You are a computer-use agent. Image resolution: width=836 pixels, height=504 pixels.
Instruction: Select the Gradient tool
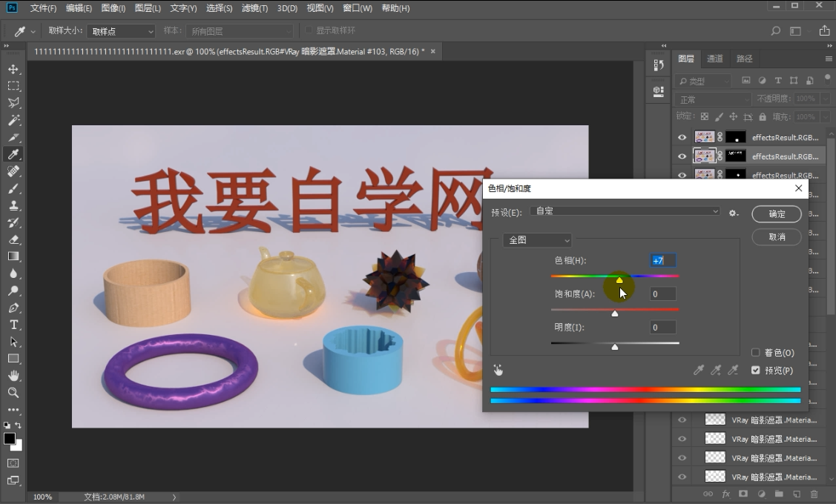tap(13, 257)
